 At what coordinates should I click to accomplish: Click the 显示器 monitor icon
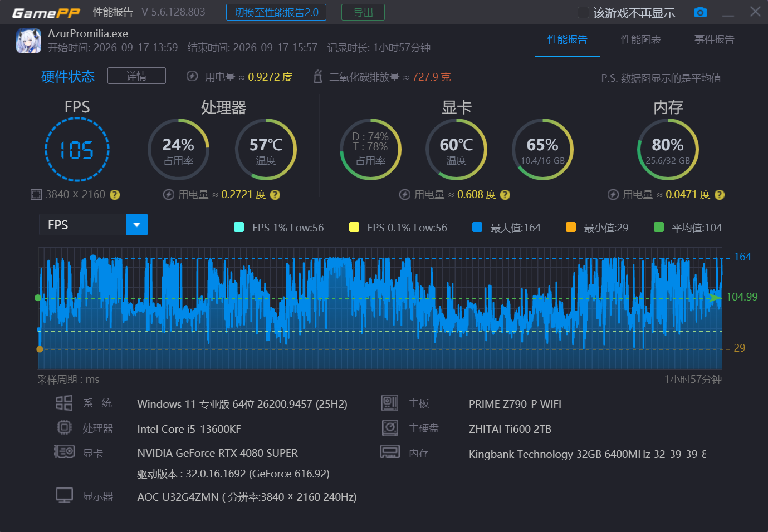(64, 495)
